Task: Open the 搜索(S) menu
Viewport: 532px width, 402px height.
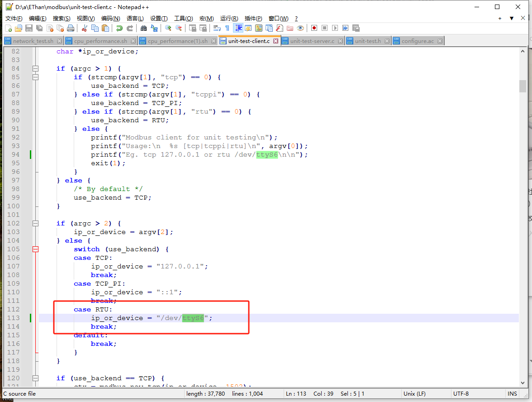Action: click(x=62, y=18)
